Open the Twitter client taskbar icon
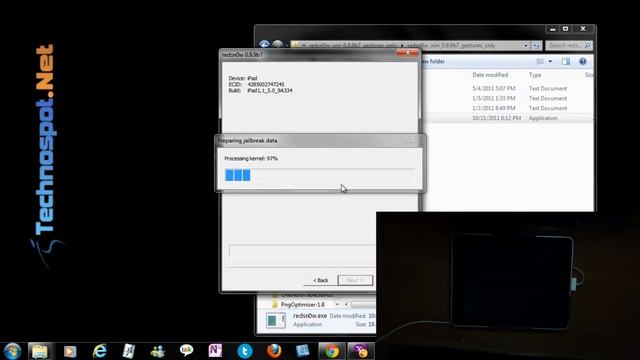This screenshot has height=360, width=640. [244, 351]
